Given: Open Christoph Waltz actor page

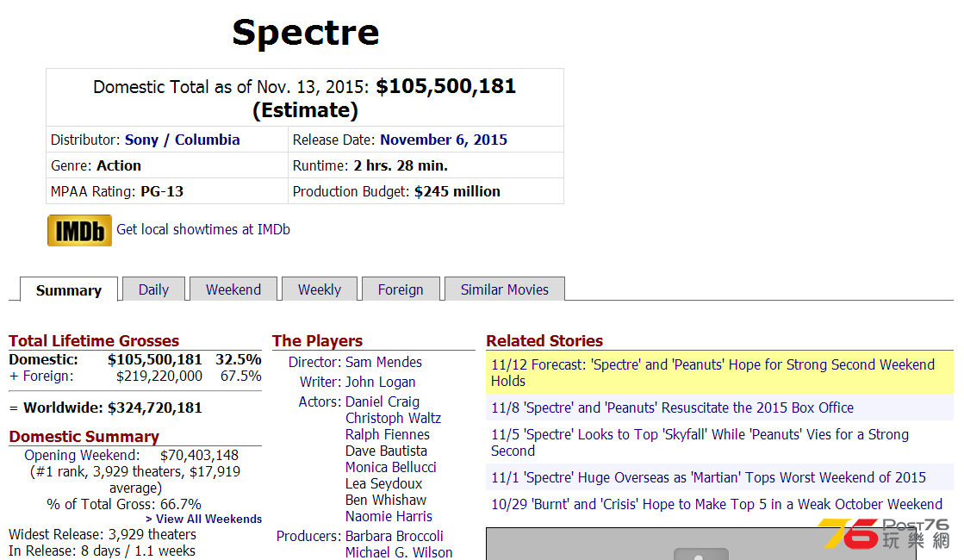Looking at the screenshot, I should click(x=394, y=418).
